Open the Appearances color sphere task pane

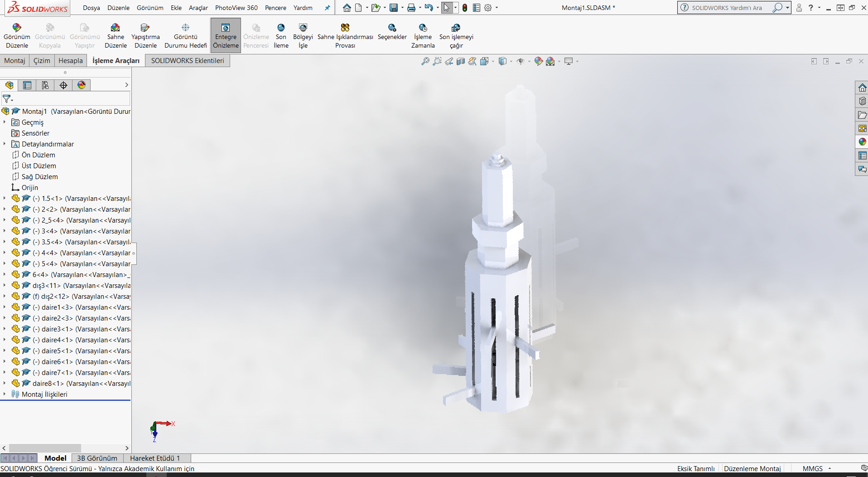pos(862,142)
